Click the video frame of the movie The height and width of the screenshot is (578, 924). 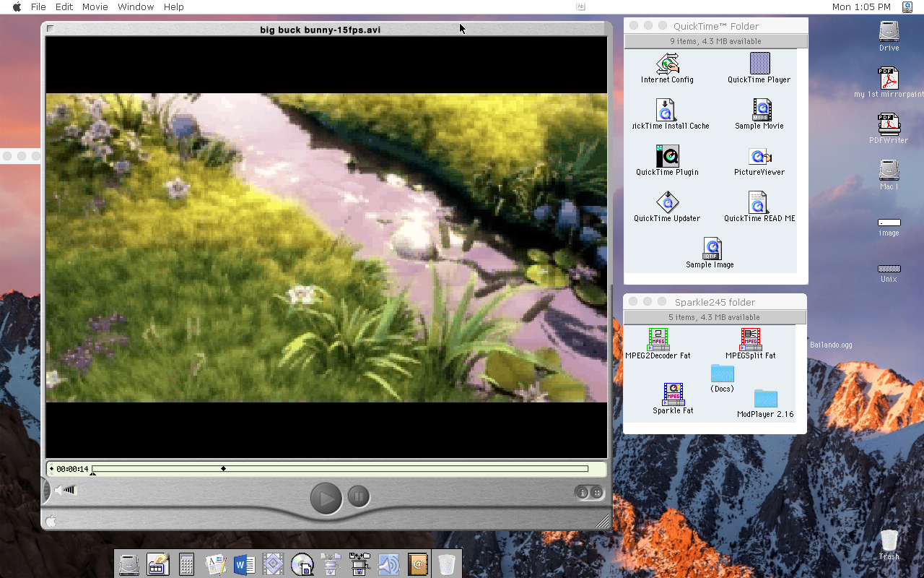point(326,248)
